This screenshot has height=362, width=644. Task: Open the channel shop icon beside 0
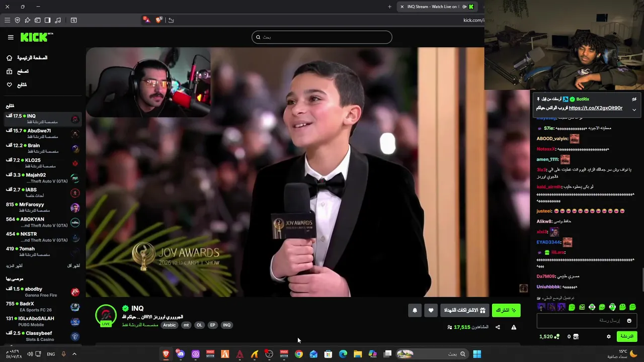pyautogui.click(x=576, y=336)
